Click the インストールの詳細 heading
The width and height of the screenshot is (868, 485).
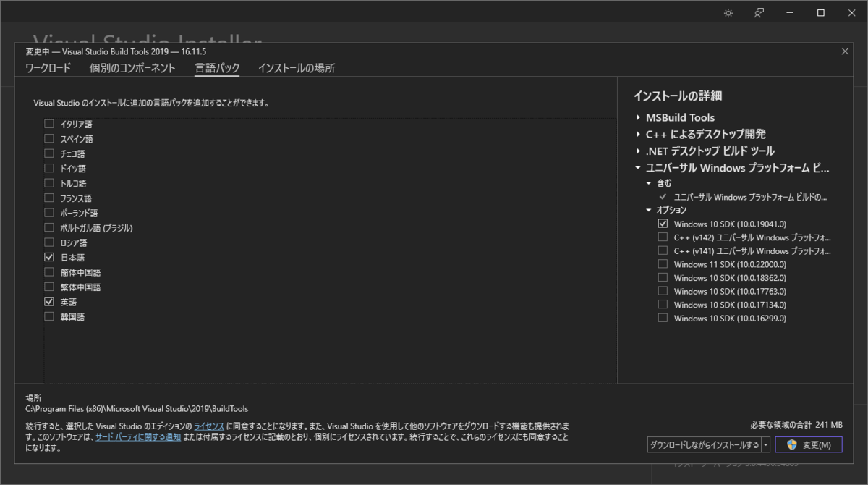point(678,96)
